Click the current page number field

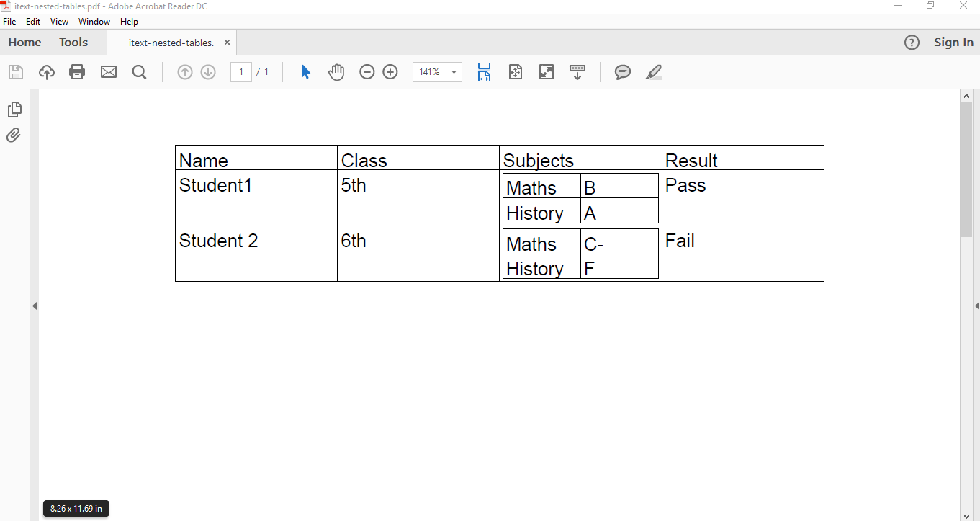tap(241, 72)
